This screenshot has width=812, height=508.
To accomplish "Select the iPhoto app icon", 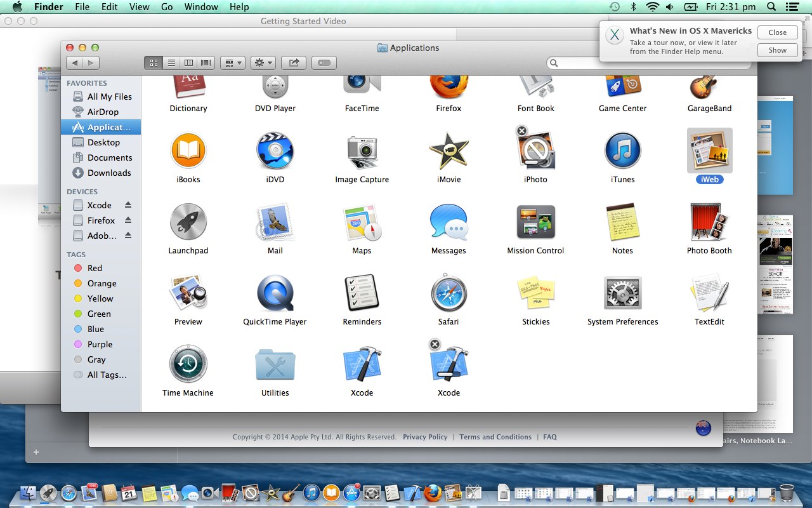I will [535, 150].
